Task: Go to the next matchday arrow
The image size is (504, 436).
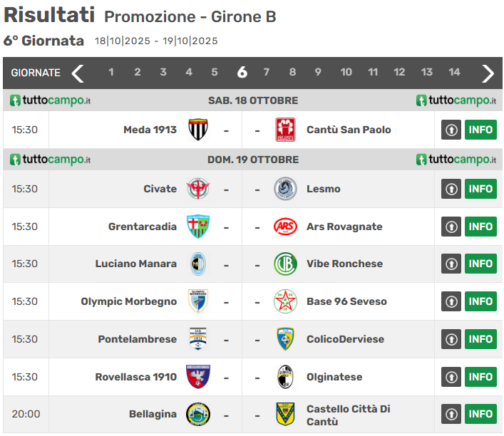Action: click(x=488, y=73)
